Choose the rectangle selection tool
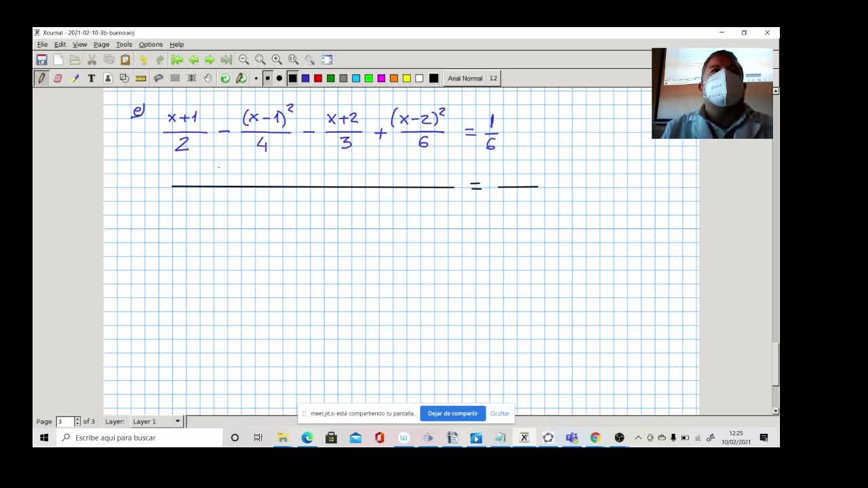The height and width of the screenshot is (488, 868). point(175,79)
